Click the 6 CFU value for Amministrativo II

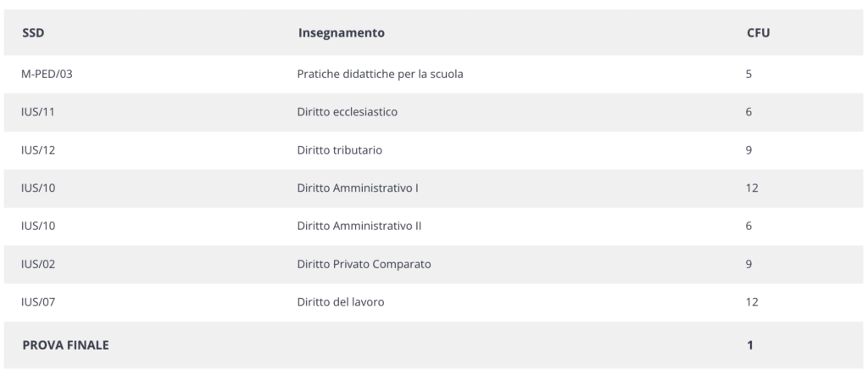point(748,227)
